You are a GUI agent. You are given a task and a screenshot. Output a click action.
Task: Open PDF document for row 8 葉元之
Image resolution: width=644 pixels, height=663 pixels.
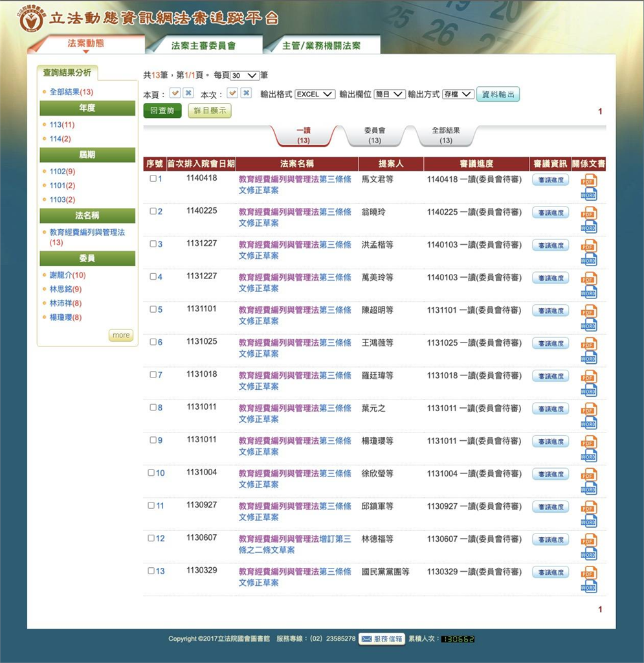click(x=588, y=409)
